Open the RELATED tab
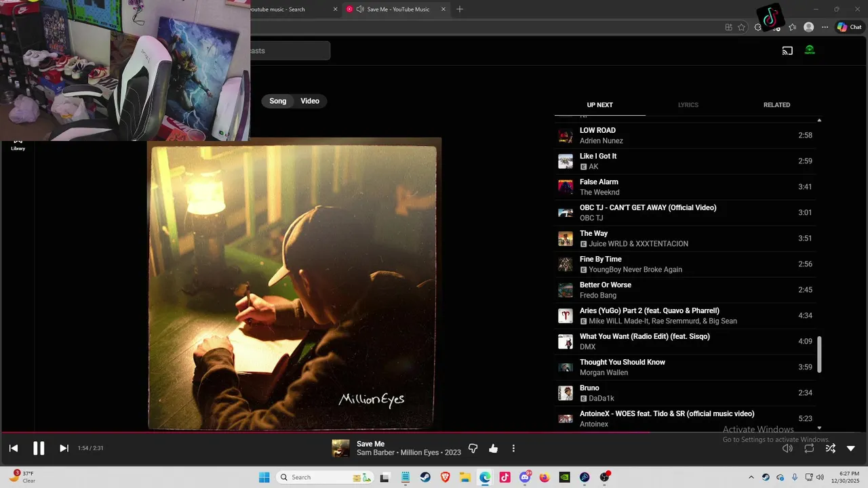The image size is (868, 488). pyautogui.click(x=776, y=105)
